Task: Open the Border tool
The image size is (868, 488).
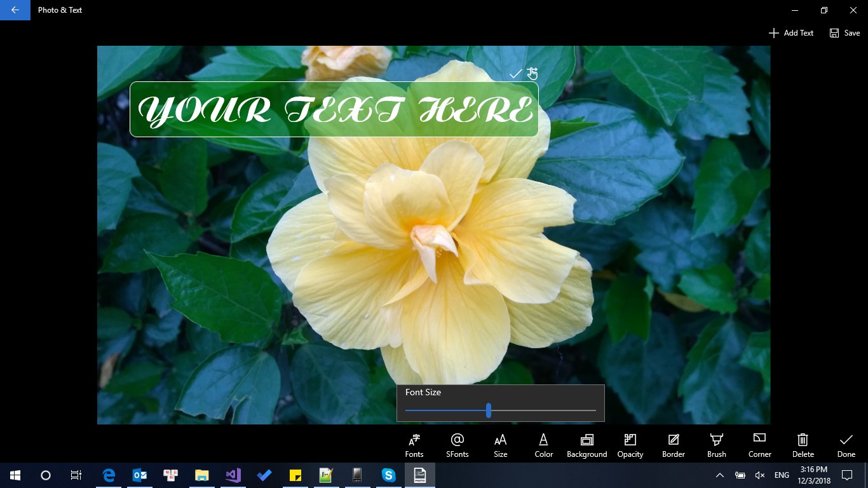Action: point(674,445)
